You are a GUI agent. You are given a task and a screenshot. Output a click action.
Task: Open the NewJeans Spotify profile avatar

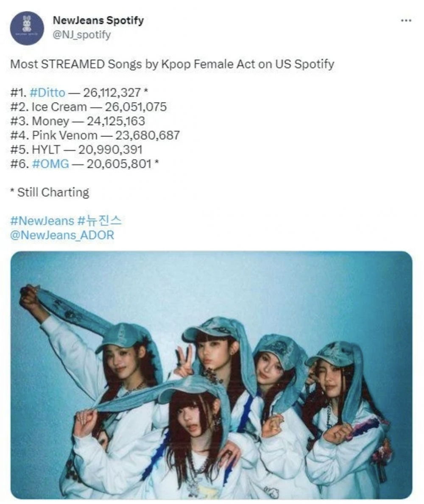point(27,28)
